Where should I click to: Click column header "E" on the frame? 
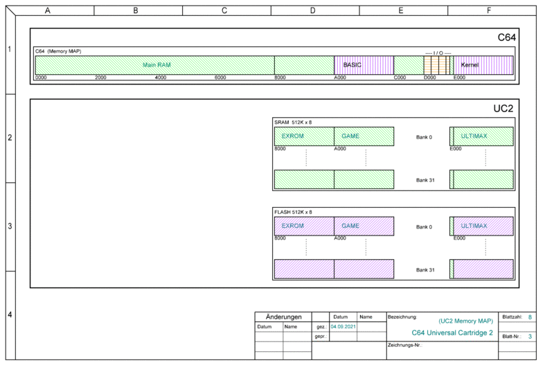pyautogui.click(x=401, y=10)
